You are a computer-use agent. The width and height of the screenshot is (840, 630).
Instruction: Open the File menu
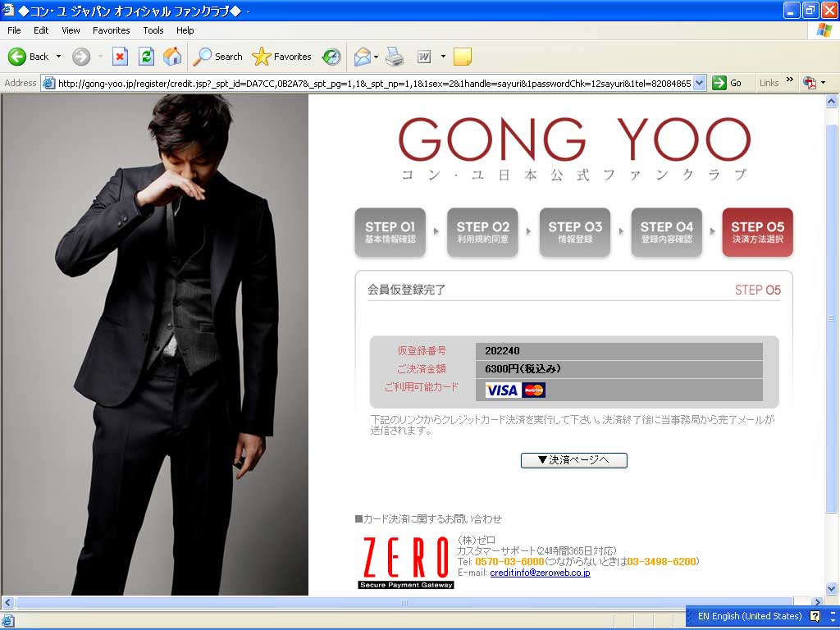[14, 30]
